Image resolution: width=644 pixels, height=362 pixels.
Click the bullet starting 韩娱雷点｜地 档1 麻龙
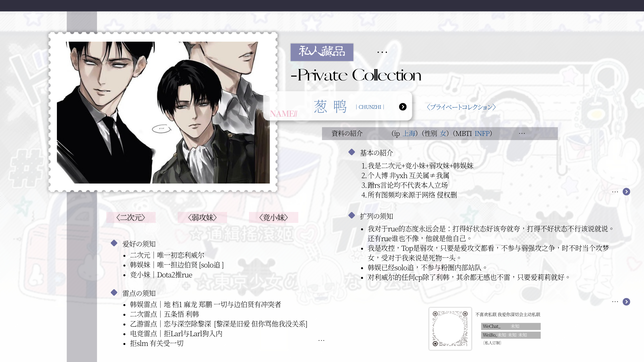[205, 304]
